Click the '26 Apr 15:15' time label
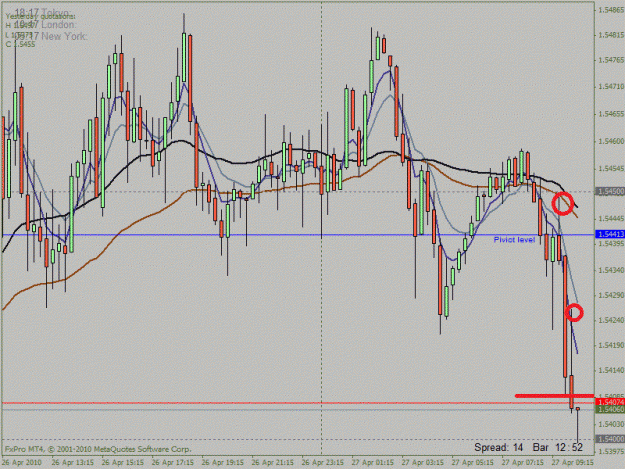This screenshot has width=625, height=469. [x=123, y=463]
